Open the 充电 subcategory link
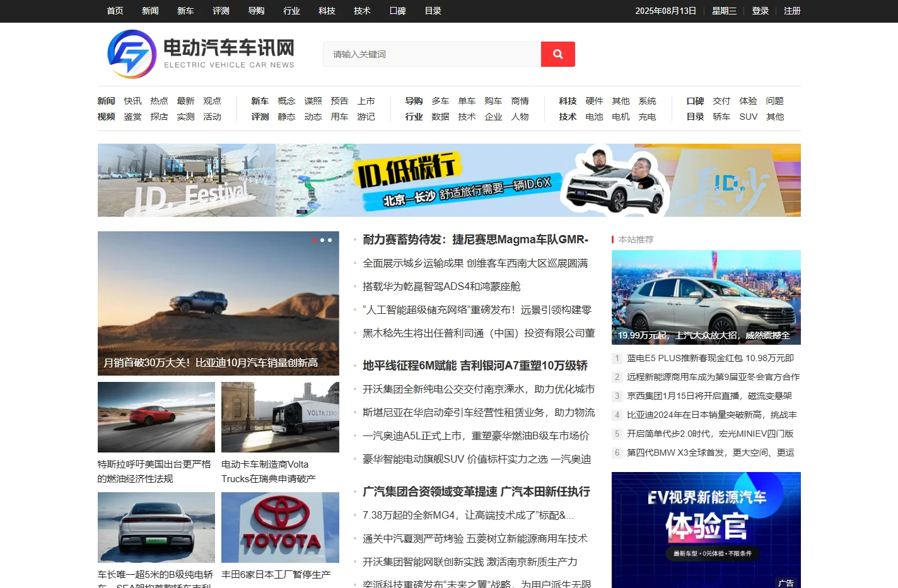Viewport: 898px width, 588px height. 647,117
